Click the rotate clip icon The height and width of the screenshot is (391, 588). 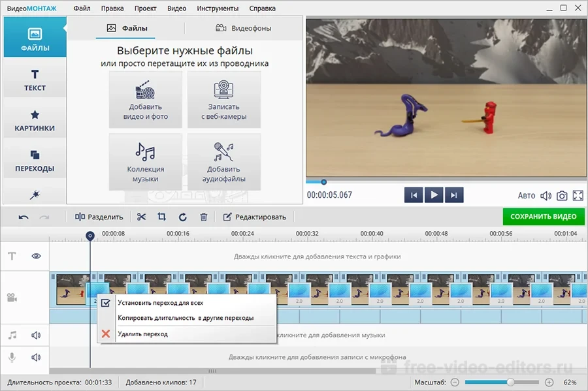[x=182, y=217]
